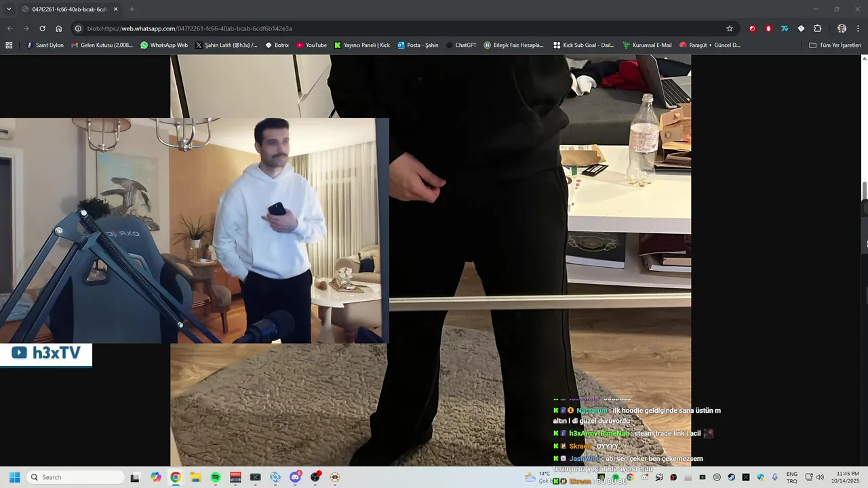View site information icon in address bar
Image resolution: width=868 pixels, height=488 pixels.
point(78,28)
